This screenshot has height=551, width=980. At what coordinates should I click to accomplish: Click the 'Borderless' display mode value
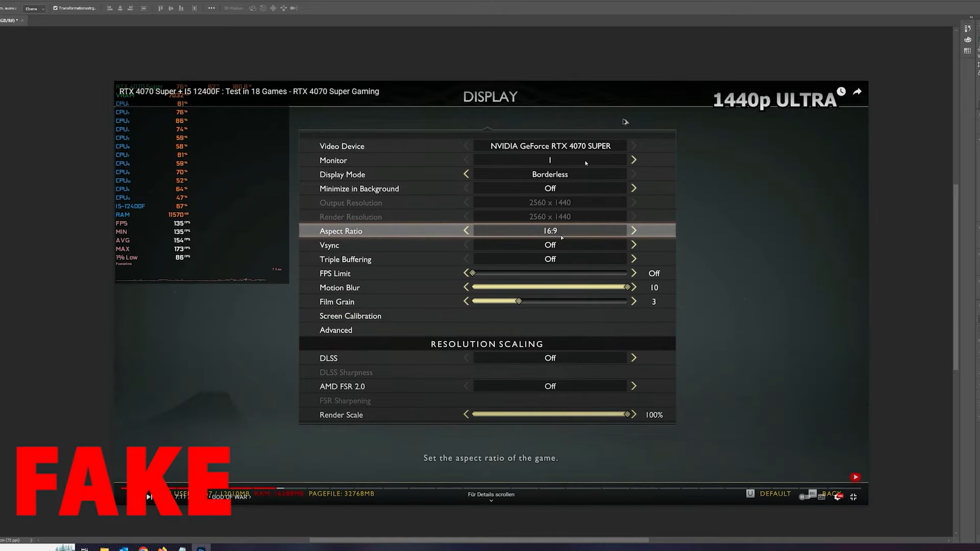550,174
